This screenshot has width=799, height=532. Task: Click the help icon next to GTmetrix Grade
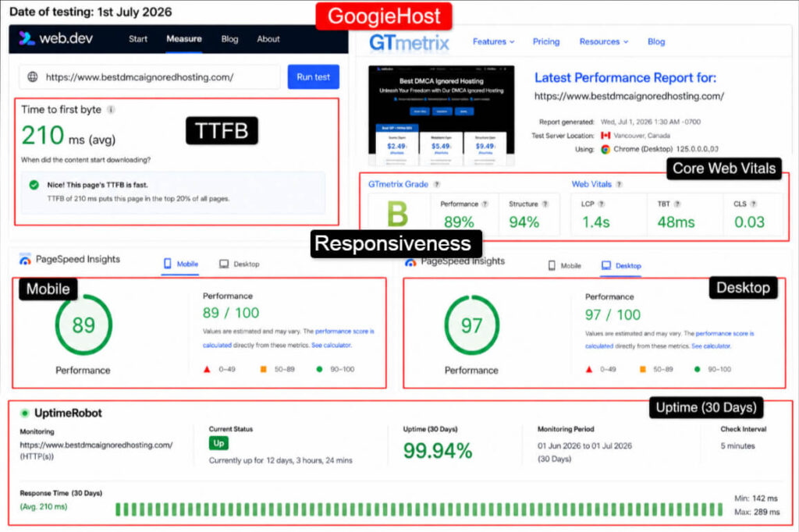tap(437, 184)
